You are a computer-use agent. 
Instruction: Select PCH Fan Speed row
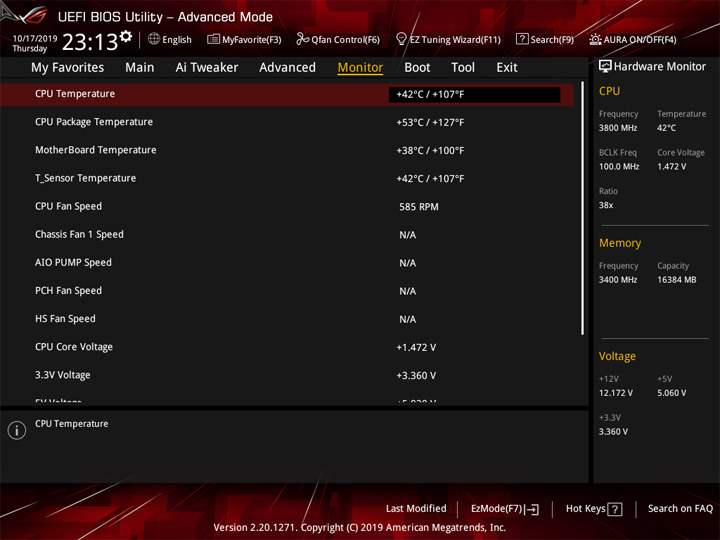[287, 291]
